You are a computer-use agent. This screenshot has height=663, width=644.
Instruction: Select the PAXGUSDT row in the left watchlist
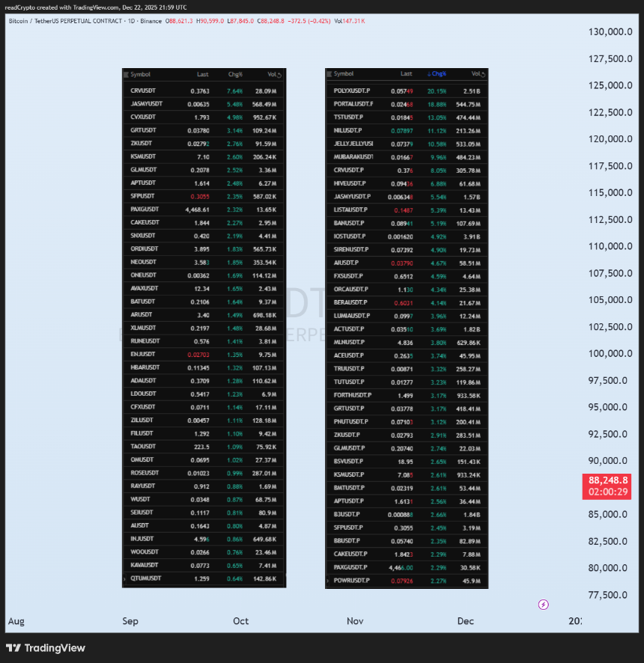click(x=204, y=210)
